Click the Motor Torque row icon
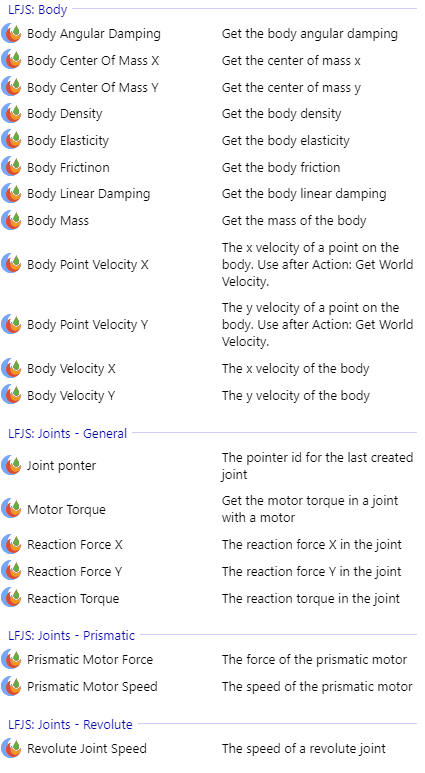Screen dimensions: 425x773 (11, 509)
